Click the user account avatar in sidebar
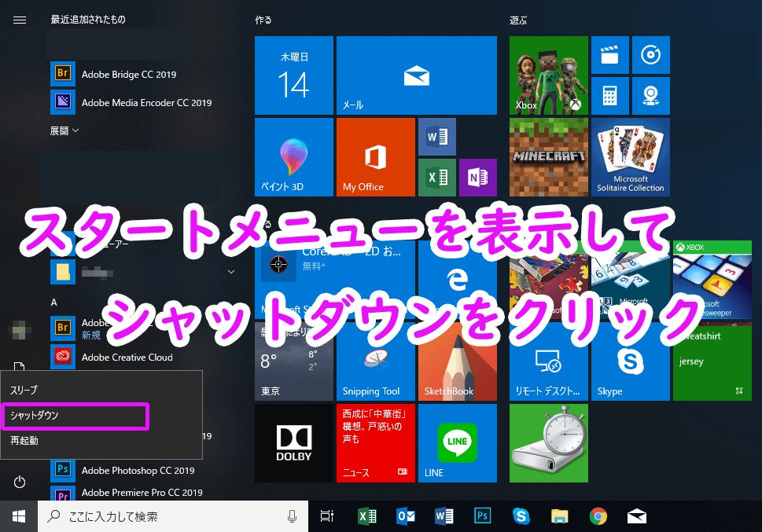762x532 pixels. click(x=20, y=330)
